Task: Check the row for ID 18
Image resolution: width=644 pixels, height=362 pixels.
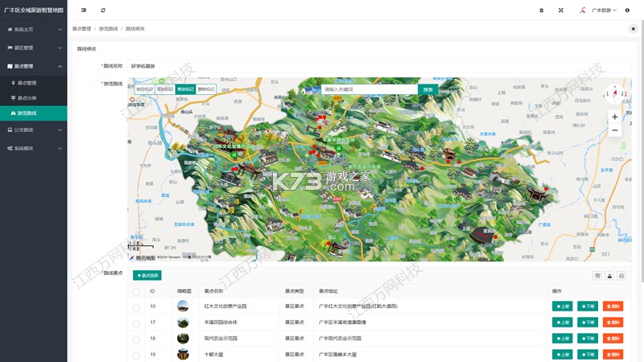Action: 136,339
